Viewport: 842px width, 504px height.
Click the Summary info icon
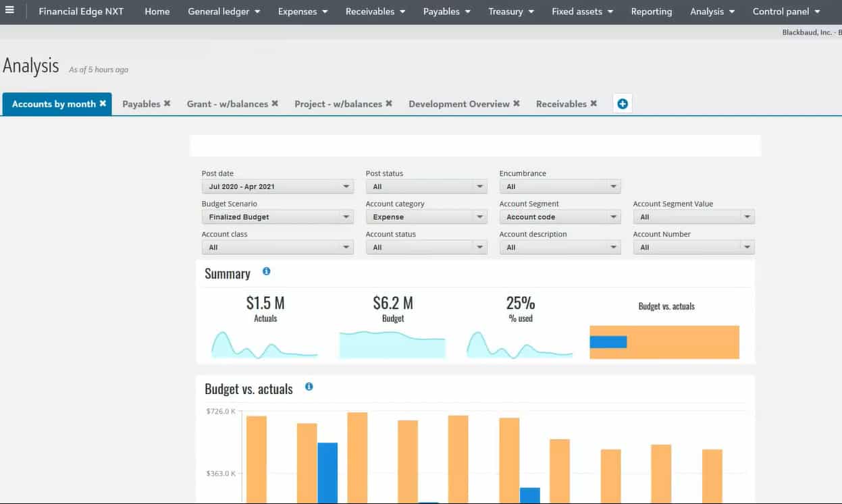coord(266,271)
